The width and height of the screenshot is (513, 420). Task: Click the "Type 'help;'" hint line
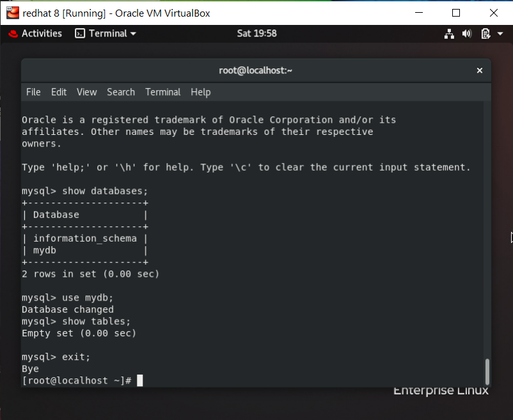coord(246,167)
